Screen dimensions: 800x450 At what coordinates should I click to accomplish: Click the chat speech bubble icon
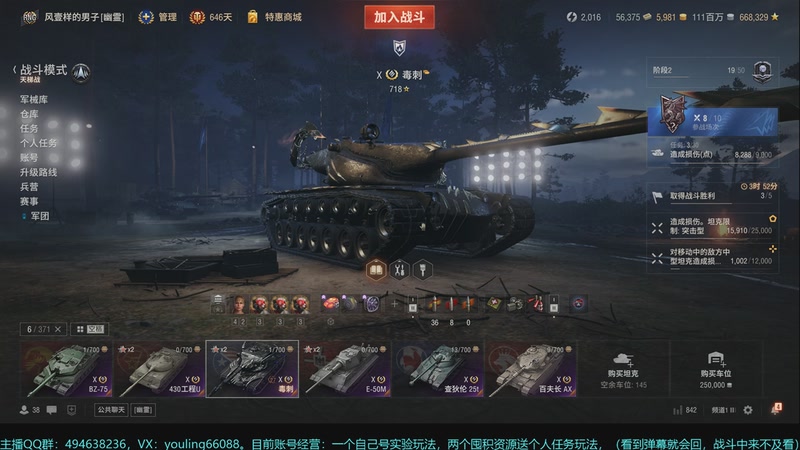52,410
